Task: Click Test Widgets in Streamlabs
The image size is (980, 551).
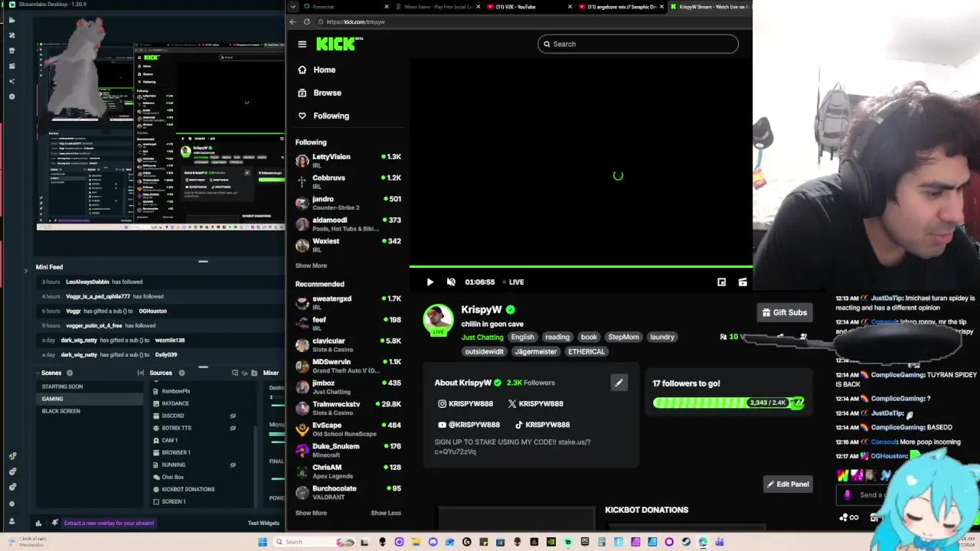Action: (x=263, y=523)
